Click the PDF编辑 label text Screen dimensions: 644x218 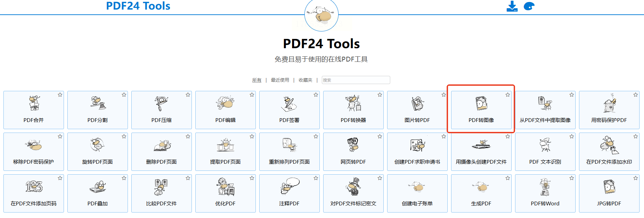click(225, 120)
